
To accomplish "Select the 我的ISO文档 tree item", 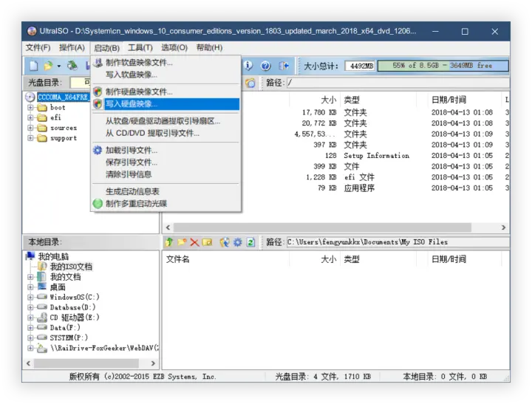I will coord(71,267).
